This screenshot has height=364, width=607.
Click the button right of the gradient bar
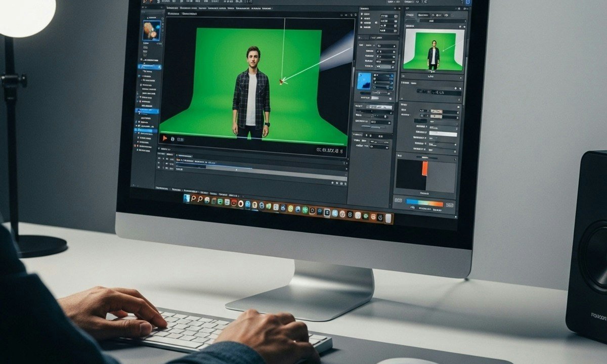click(449, 204)
